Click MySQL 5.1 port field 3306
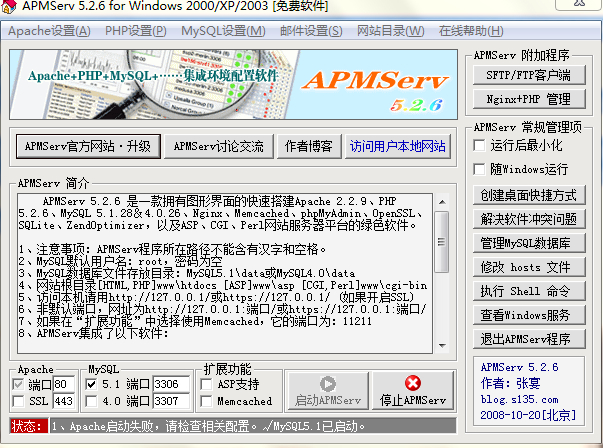This screenshot has height=448, width=603. coord(172,384)
